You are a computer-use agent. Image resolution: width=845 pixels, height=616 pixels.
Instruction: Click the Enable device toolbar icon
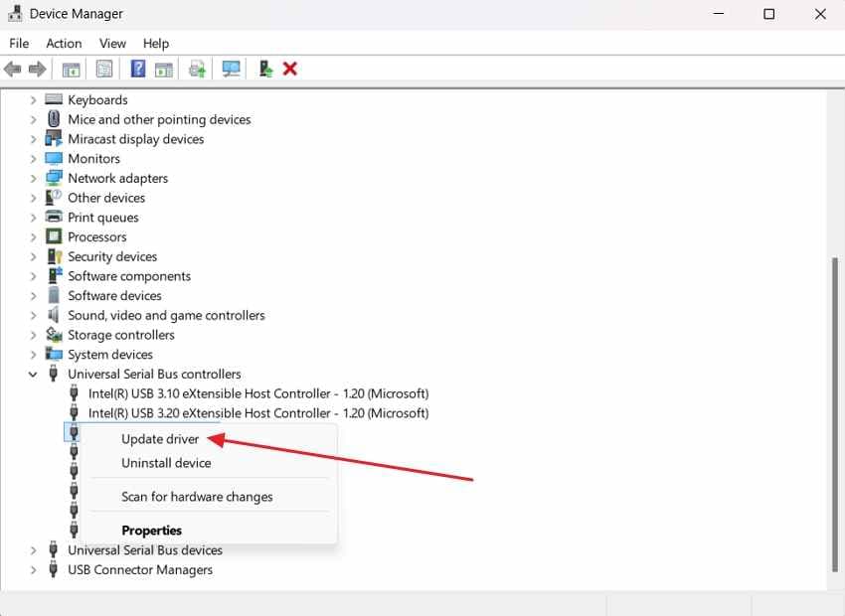click(x=265, y=69)
